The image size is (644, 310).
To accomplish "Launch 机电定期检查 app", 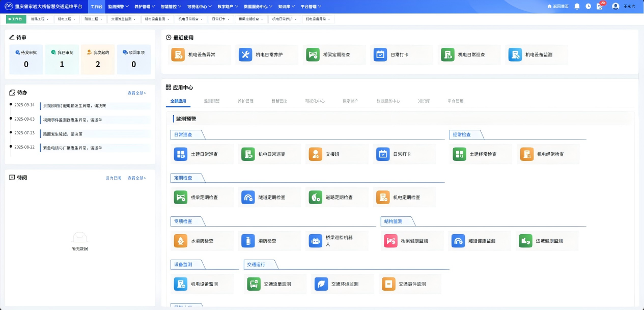I will point(404,197).
